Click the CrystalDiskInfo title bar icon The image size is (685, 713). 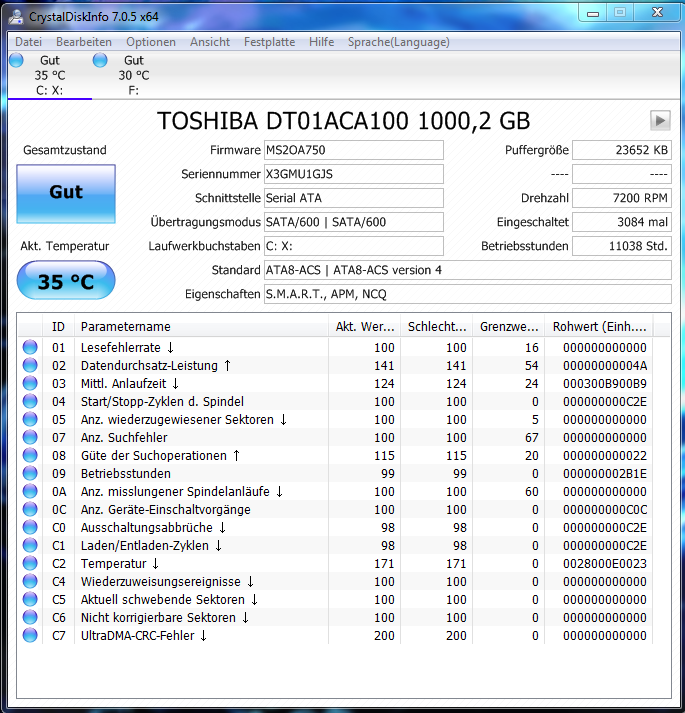click(16, 16)
